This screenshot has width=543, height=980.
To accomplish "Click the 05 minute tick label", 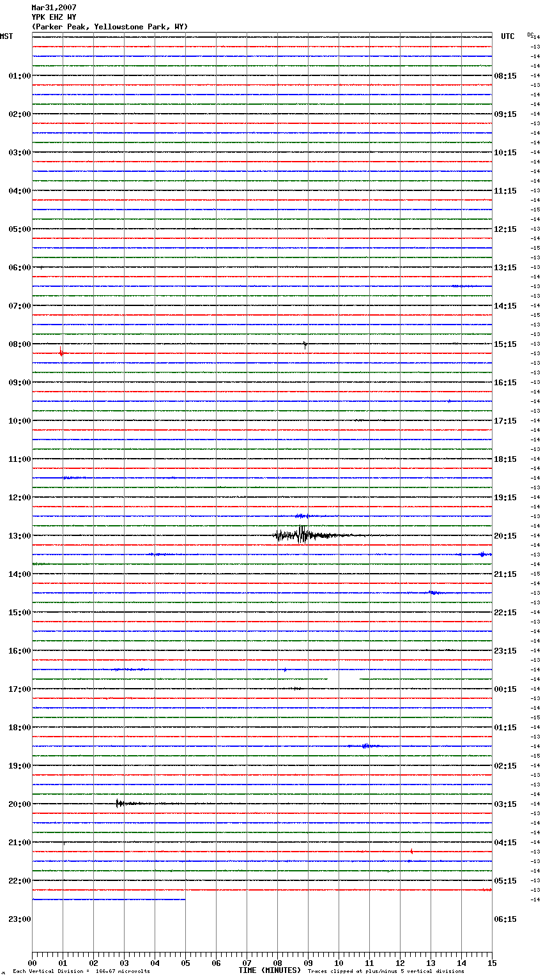I will (185, 963).
